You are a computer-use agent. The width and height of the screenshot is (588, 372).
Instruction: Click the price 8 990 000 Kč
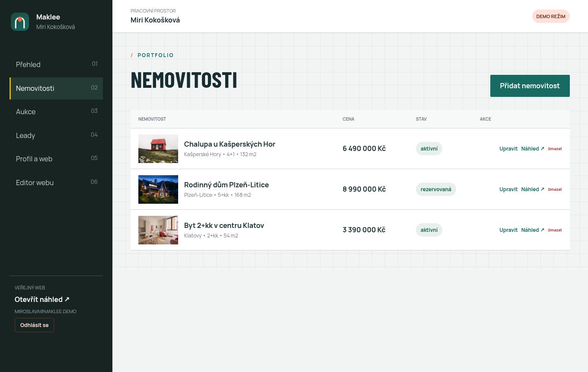click(x=364, y=189)
